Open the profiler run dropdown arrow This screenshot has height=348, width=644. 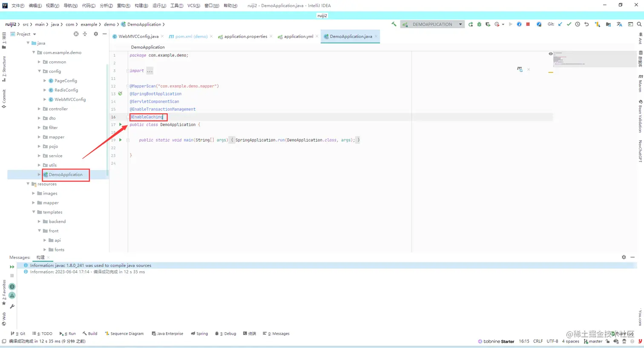click(503, 24)
